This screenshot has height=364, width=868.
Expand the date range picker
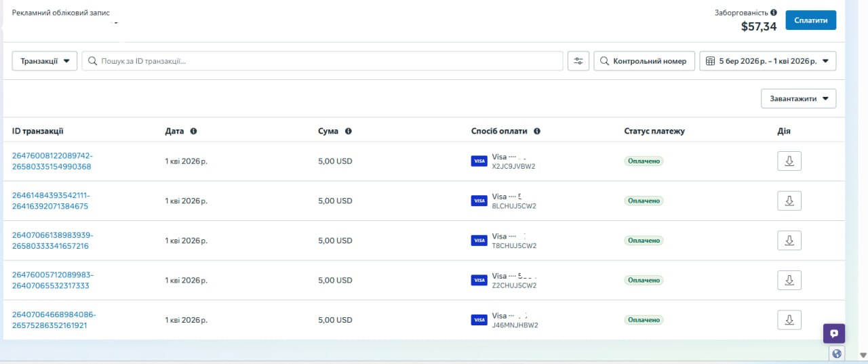[767, 61]
